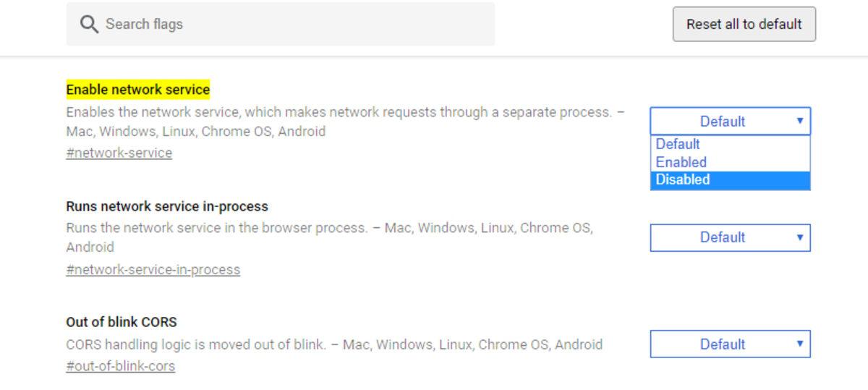
Task: Visit the #out-of-blink-cors link
Action: point(121,366)
